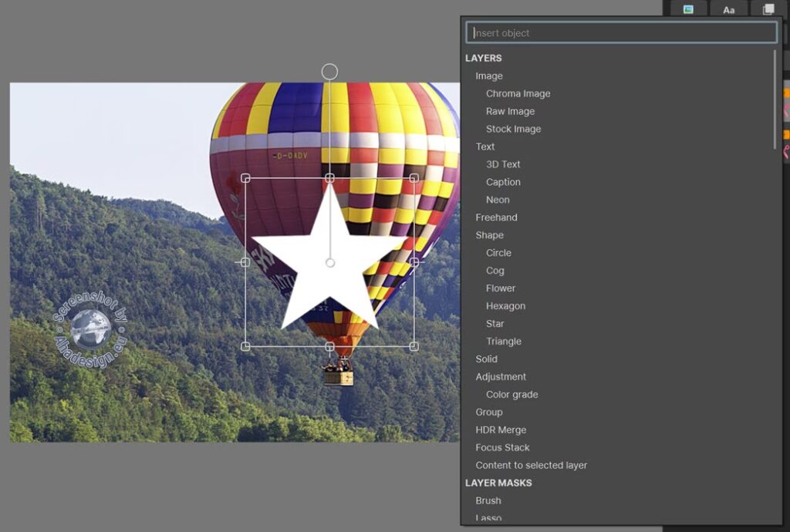Click the right-middle resize handle of star
The height and width of the screenshot is (532, 790).
[414, 262]
